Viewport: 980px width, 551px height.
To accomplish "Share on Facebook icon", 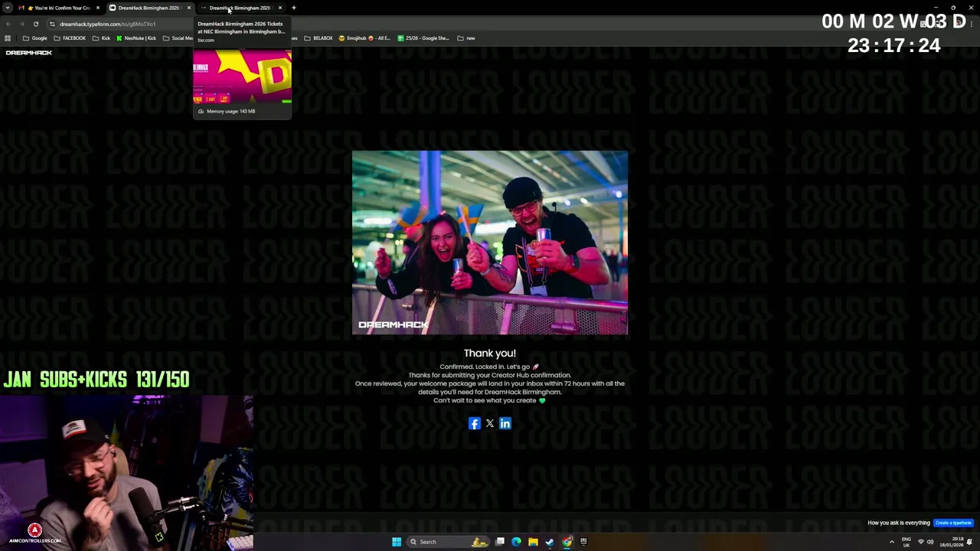I will (475, 423).
